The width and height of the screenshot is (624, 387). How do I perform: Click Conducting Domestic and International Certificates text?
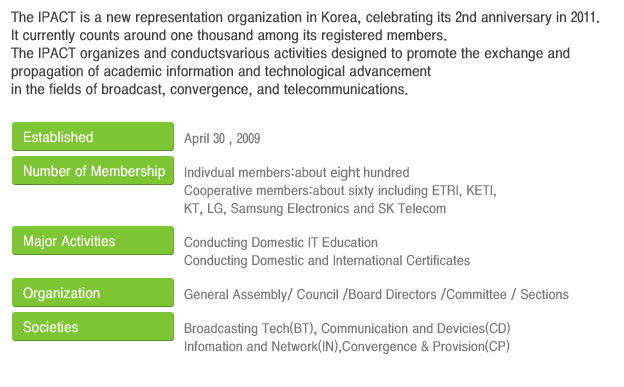pos(327,260)
